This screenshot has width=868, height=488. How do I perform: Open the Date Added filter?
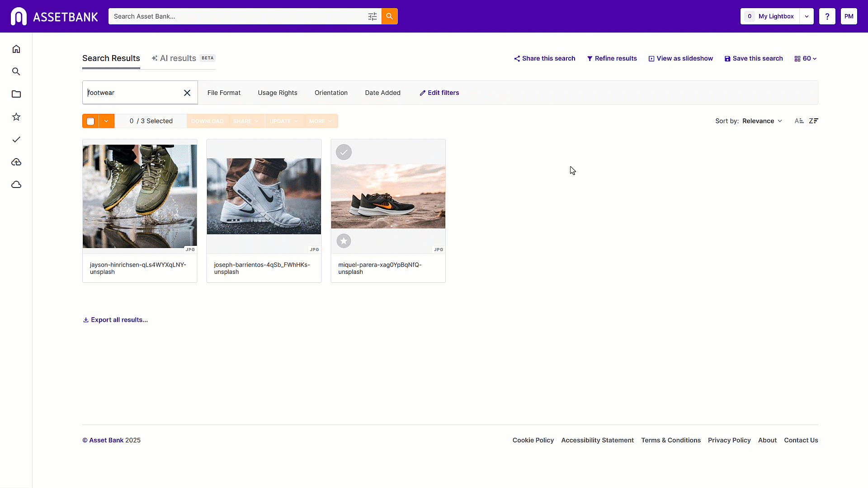[x=382, y=93]
